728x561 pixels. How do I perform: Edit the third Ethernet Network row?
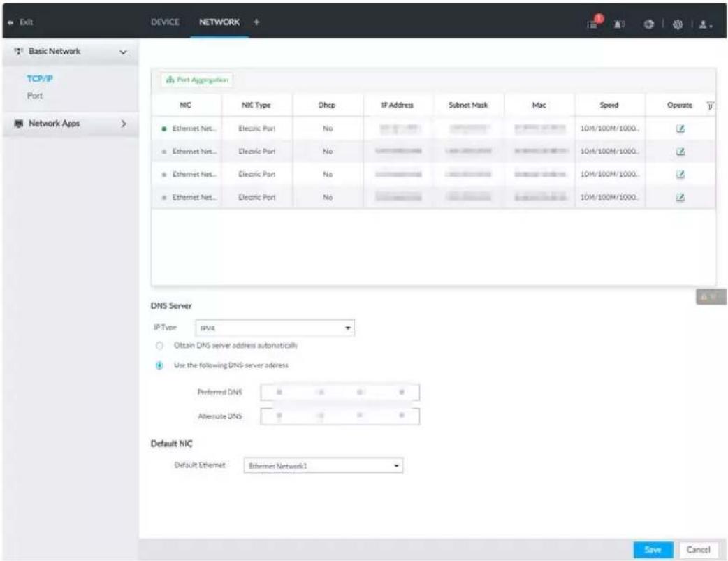pyautogui.click(x=680, y=174)
